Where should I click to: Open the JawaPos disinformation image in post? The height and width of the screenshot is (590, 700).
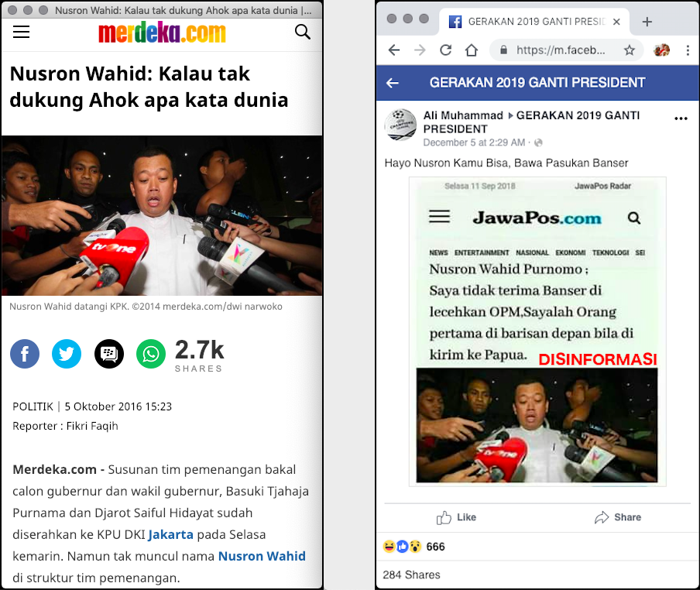(537, 331)
